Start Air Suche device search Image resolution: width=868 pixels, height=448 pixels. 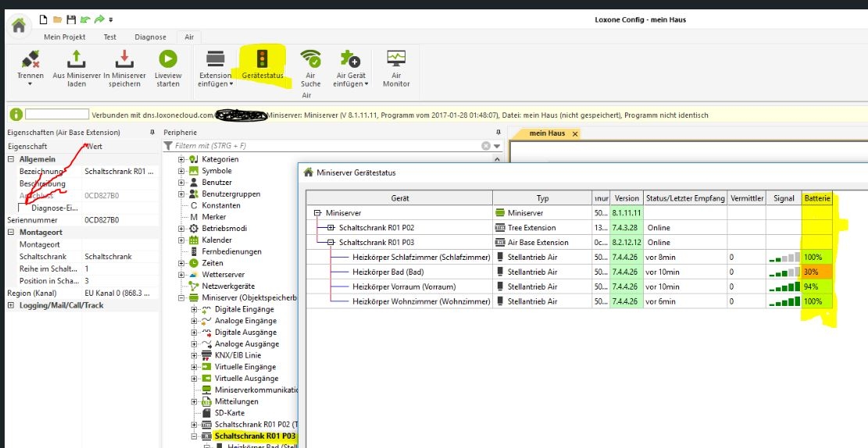point(311,59)
